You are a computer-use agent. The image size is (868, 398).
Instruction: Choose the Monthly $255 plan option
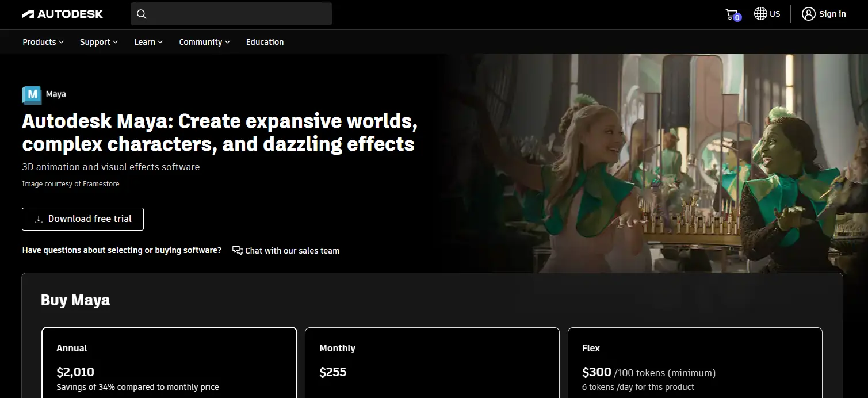tap(432, 362)
